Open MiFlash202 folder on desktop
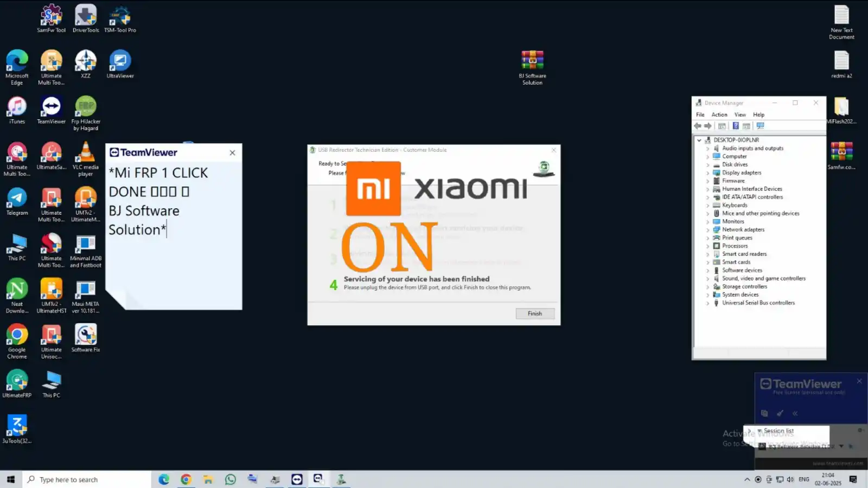This screenshot has width=868, height=488. click(x=841, y=110)
